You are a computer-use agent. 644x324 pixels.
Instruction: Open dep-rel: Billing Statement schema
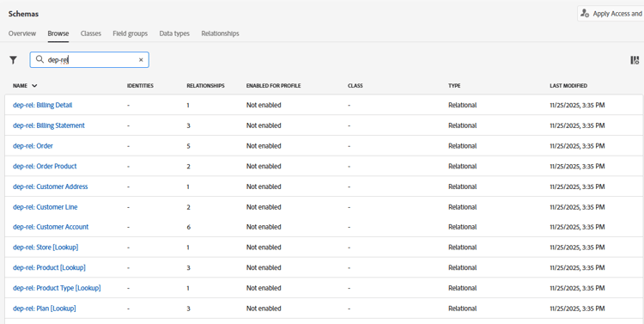49,125
